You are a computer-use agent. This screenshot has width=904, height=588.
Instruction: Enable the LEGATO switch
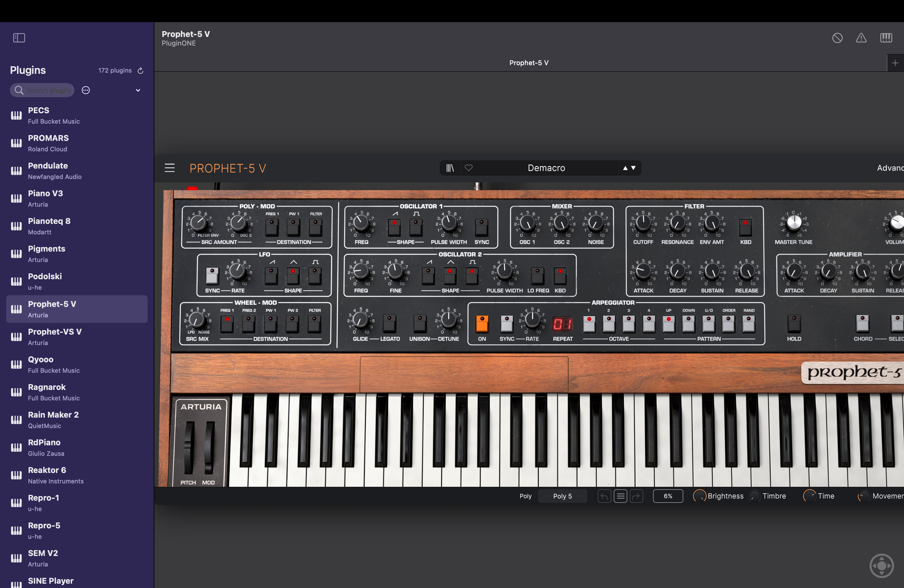[x=389, y=324]
